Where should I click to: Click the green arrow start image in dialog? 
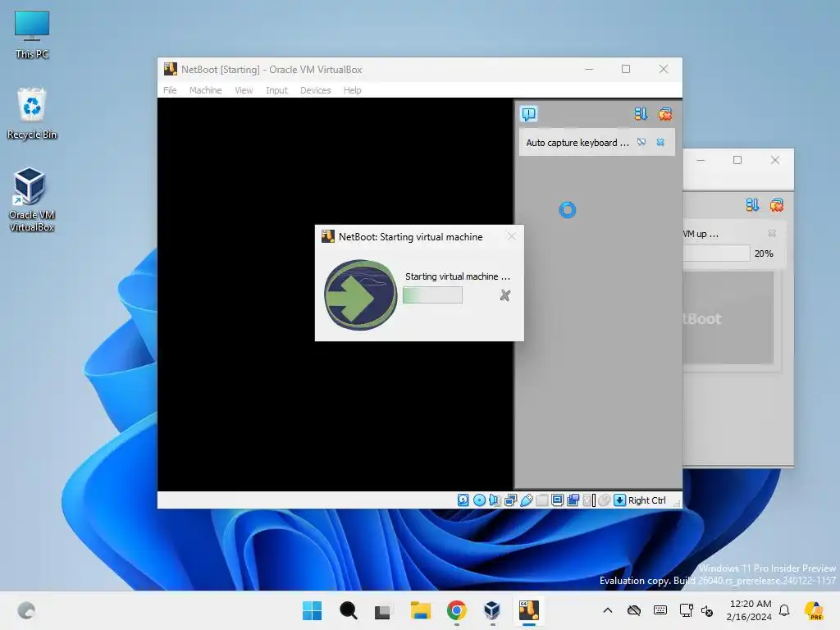coord(361,294)
